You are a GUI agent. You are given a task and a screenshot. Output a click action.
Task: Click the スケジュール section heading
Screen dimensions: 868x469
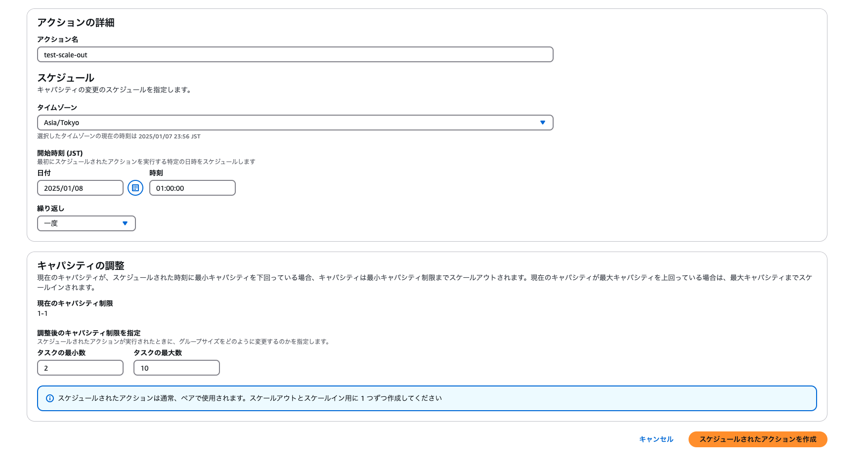pyautogui.click(x=65, y=78)
